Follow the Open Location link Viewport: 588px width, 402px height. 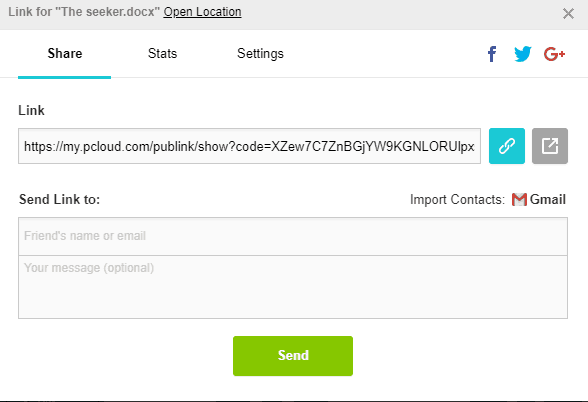[x=202, y=12]
